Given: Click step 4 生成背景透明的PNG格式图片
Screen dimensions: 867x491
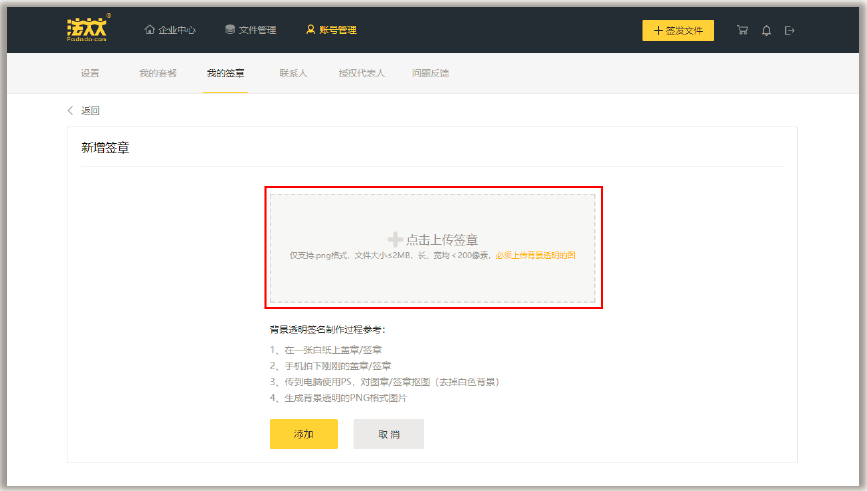Looking at the screenshot, I should click(x=338, y=398).
